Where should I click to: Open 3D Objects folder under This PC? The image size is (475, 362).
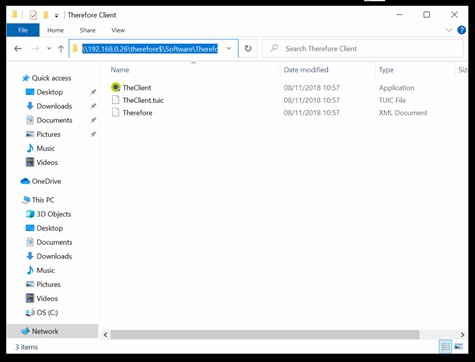[53, 214]
